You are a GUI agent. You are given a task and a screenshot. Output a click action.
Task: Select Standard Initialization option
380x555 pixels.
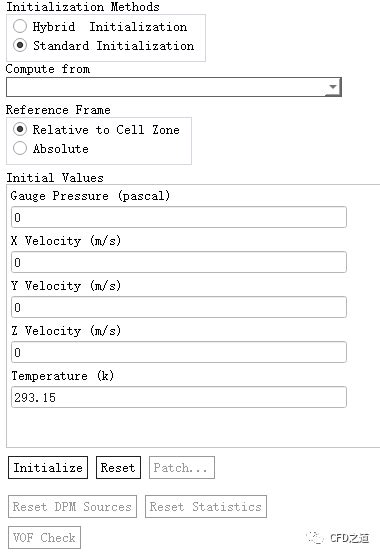pyautogui.click(x=20, y=45)
